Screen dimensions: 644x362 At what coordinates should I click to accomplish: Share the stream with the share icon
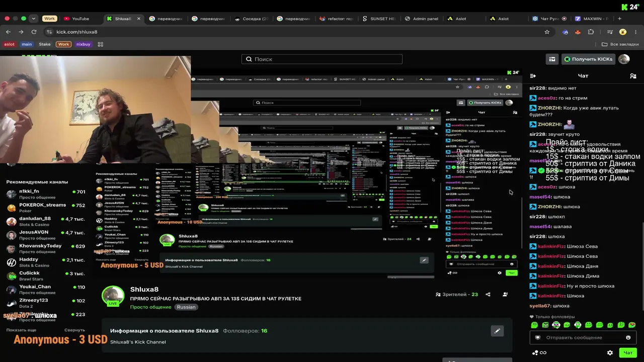click(x=488, y=294)
